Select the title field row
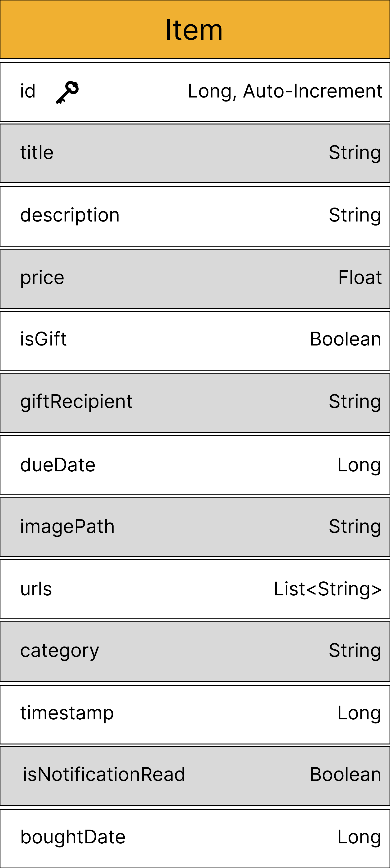Screen dimensions: 390x868 point(195,153)
